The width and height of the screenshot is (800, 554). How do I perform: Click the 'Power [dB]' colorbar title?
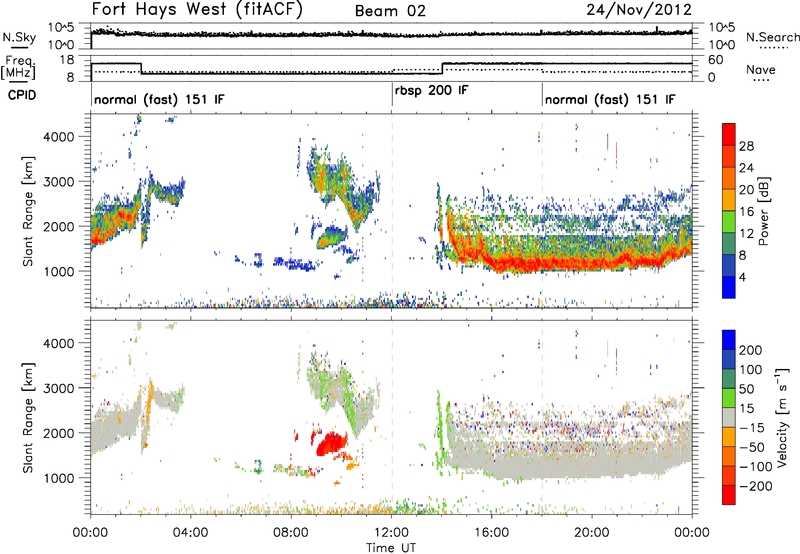764,211
